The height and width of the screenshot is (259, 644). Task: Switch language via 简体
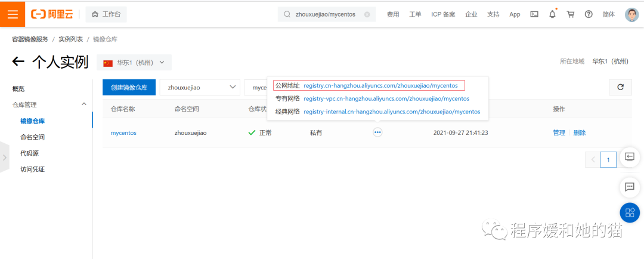(609, 14)
